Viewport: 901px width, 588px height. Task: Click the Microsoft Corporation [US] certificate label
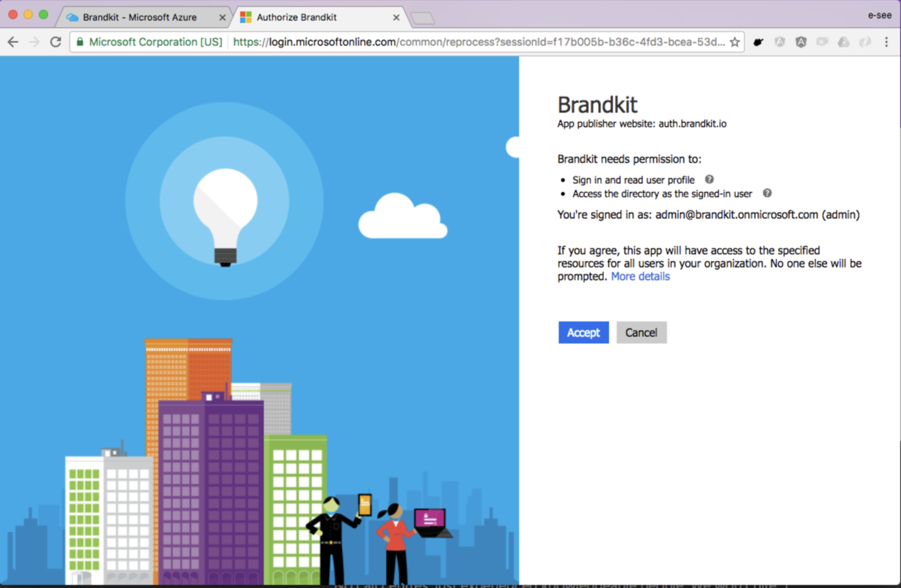pos(149,42)
